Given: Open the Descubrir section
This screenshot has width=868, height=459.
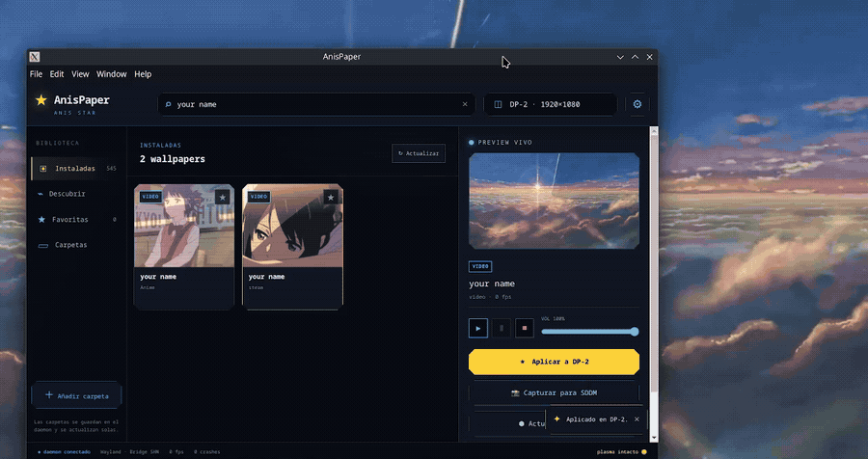Looking at the screenshot, I should tap(76, 194).
